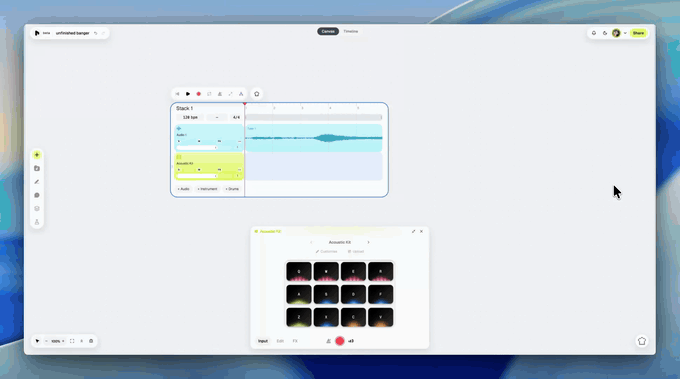Click the last icon in bottom-left bar
The width and height of the screenshot is (680, 379).
pyautogui.click(x=91, y=341)
